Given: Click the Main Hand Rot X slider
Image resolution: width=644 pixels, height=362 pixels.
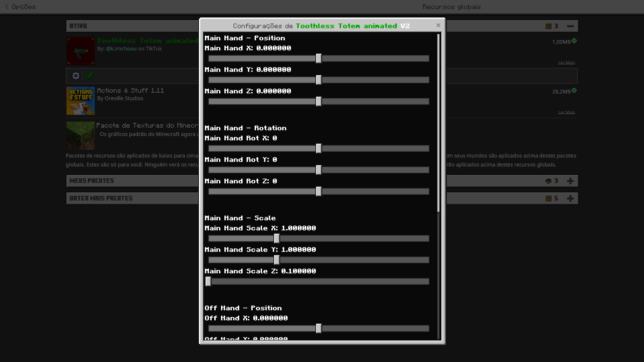Looking at the screenshot, I should pos(318,148).
